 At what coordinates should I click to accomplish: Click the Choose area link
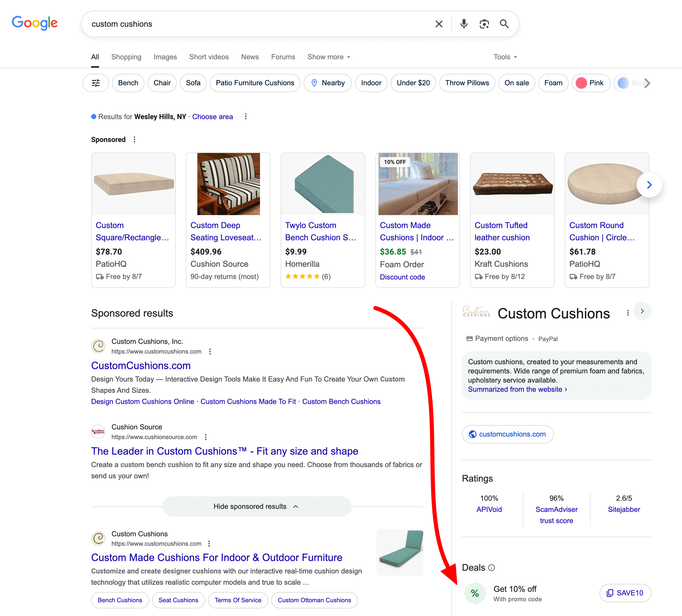pyautogui.click(x=212, y=117)
